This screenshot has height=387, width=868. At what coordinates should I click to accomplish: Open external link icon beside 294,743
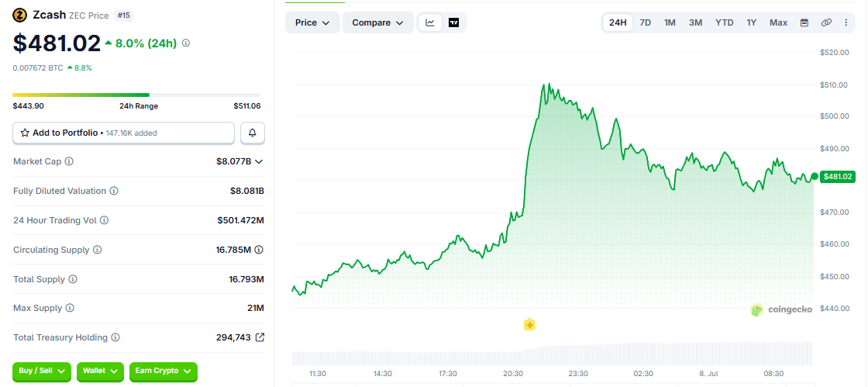pyautogui.click(x=260, y=337)
